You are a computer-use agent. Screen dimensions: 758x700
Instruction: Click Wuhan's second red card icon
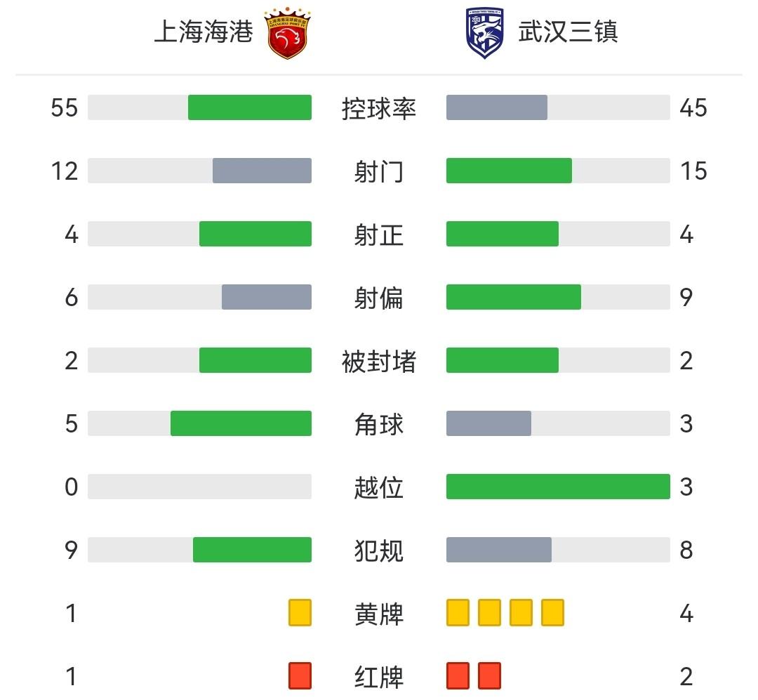(489, 676)
